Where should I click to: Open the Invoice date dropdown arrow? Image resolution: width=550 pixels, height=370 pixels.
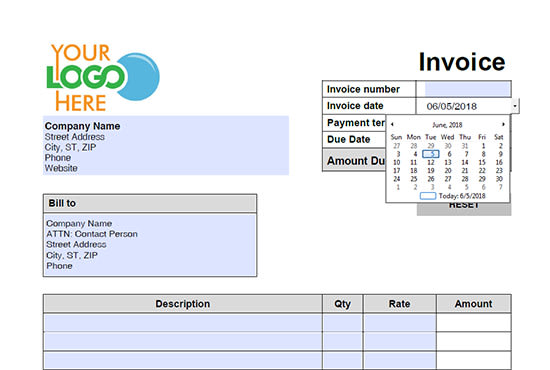click(515, 106)
